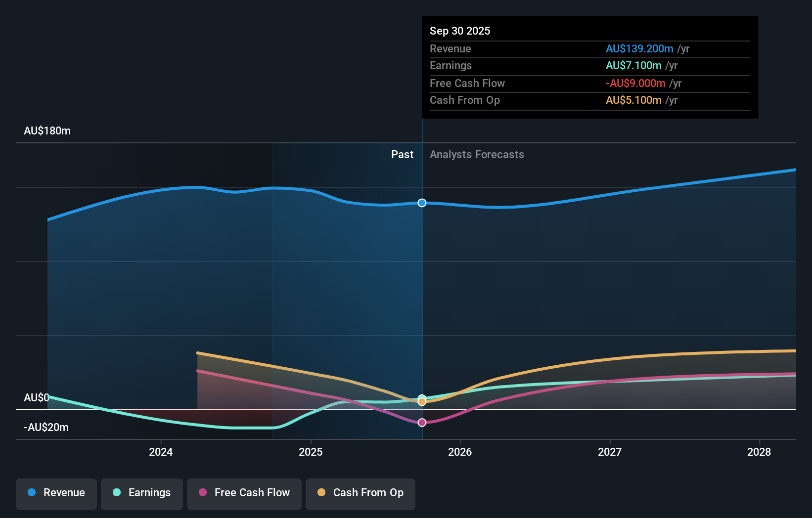This screenshot has height=518, width=812.
Task: Toggle the Revenue series visibility
Action: point(56,493)
